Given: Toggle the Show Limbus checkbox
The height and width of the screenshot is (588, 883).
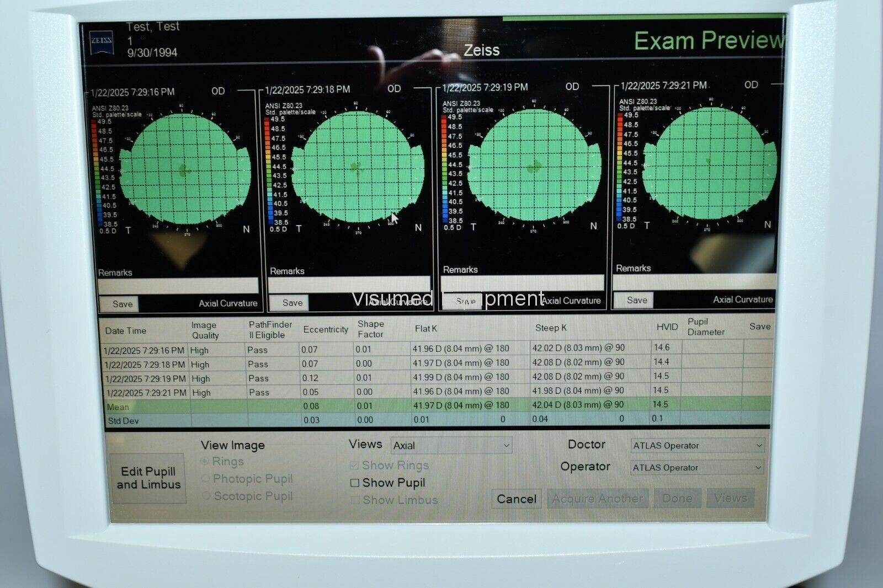Looking at the screenshot, I should tap(355, 500).
